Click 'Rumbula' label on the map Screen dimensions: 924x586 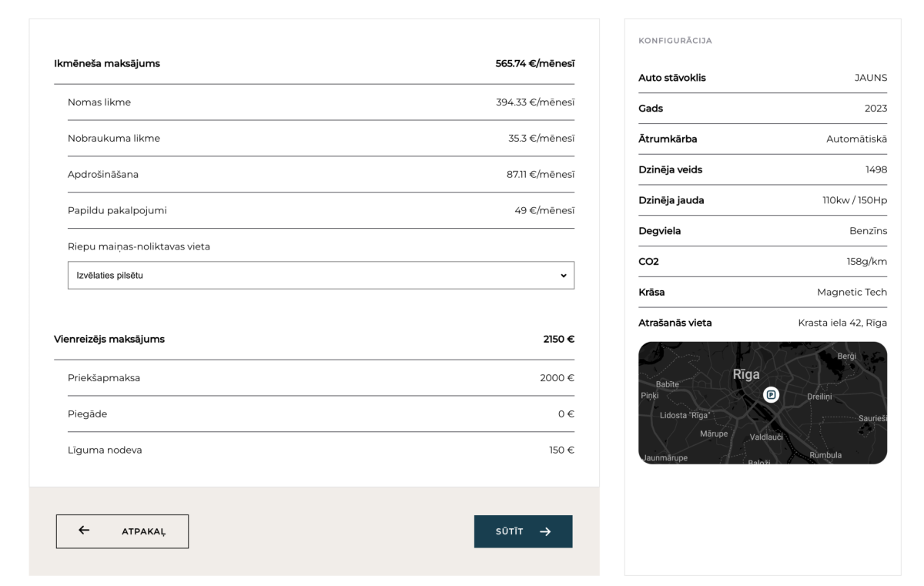pos(825,454)
